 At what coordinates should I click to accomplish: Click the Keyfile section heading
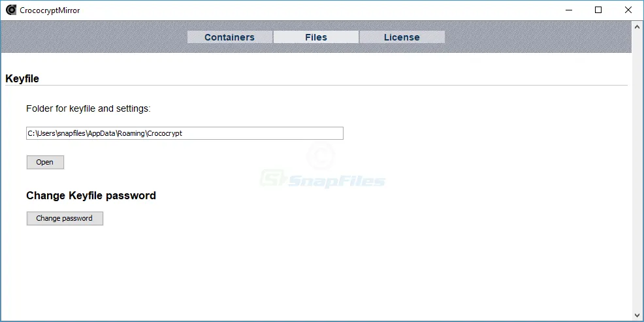coord(22,79)
